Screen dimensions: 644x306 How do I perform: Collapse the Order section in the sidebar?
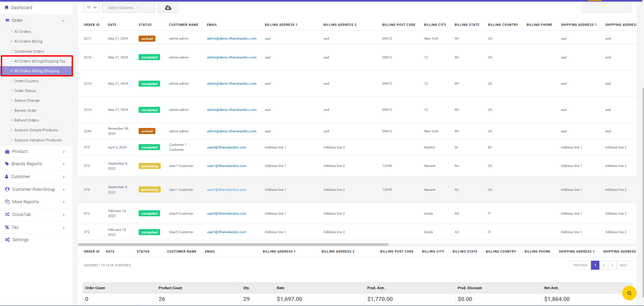(63, 20)
